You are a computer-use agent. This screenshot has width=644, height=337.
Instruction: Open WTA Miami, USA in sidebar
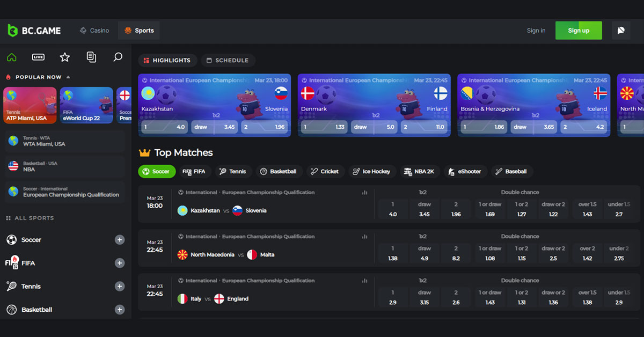tap(64, 141)
